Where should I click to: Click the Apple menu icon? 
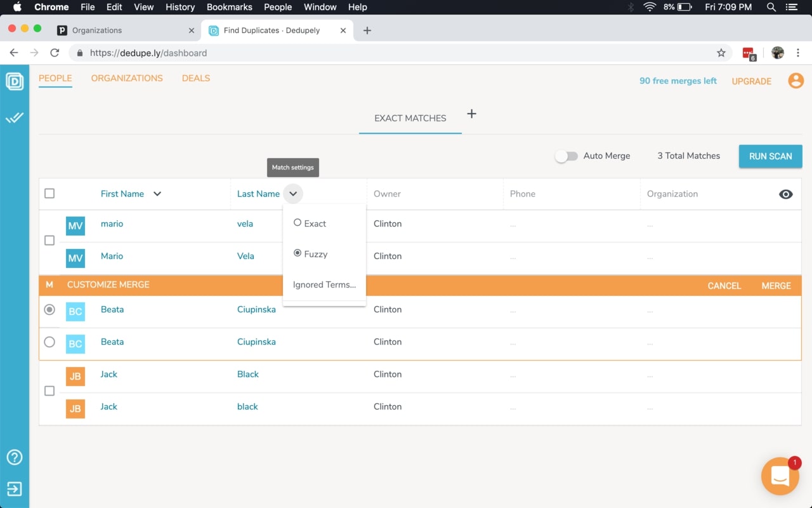coord(17,7)
